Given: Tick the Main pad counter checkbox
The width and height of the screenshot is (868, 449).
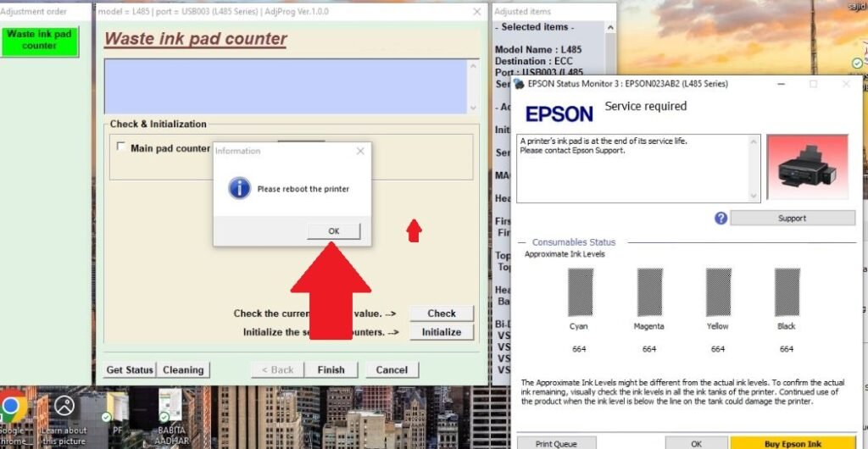Looking at the screenshot, I should (120, 147).
